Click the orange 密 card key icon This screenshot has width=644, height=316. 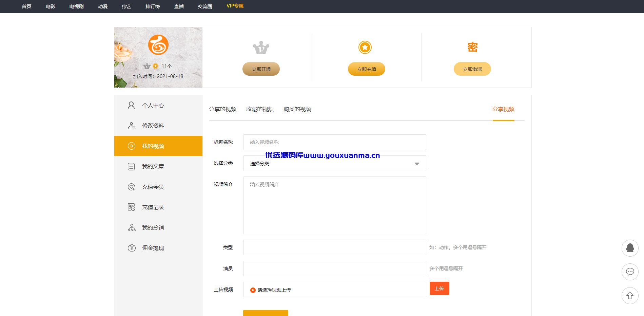click(x=472, y=47)
